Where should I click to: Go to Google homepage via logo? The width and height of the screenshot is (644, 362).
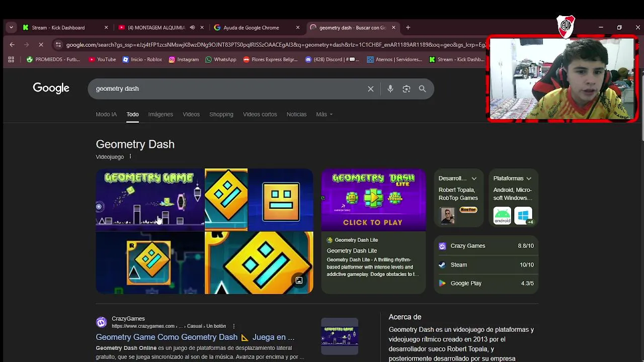(51, 88)
